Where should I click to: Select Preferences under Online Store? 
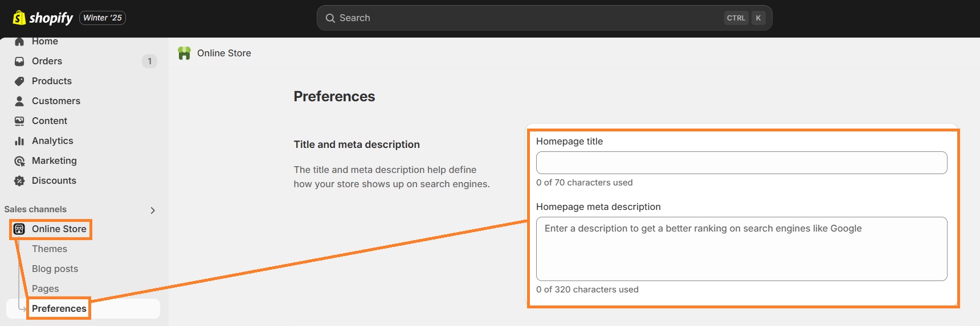coord(59,308)
